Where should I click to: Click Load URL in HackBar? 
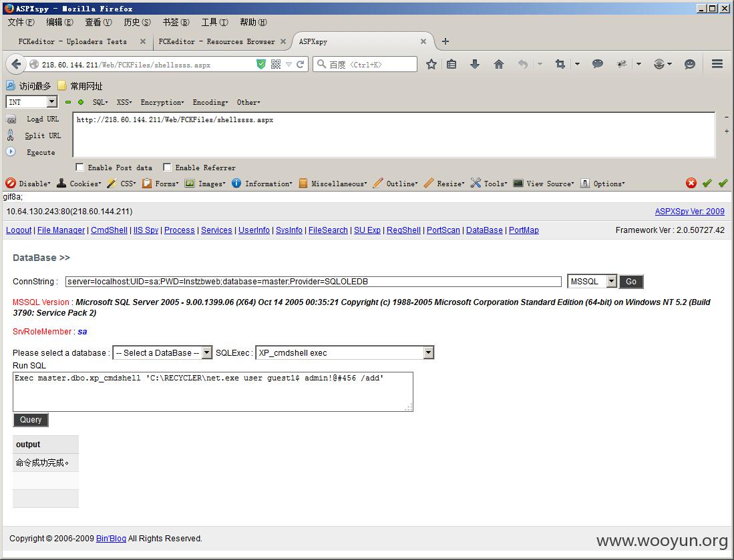pos(43,119)
